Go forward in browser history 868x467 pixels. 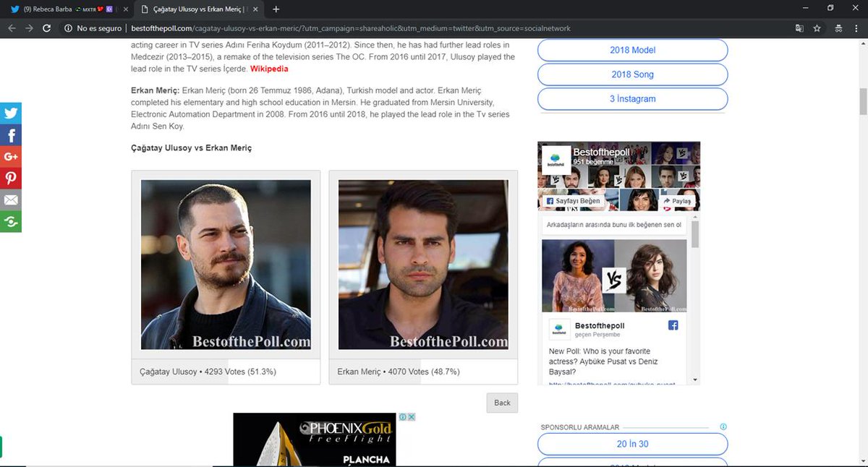click(x=29, y=28)
